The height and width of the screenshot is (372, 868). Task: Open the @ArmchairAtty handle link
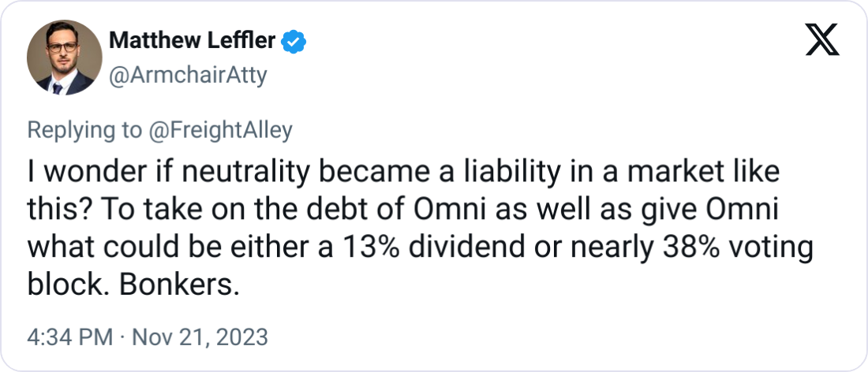[189, 75]
